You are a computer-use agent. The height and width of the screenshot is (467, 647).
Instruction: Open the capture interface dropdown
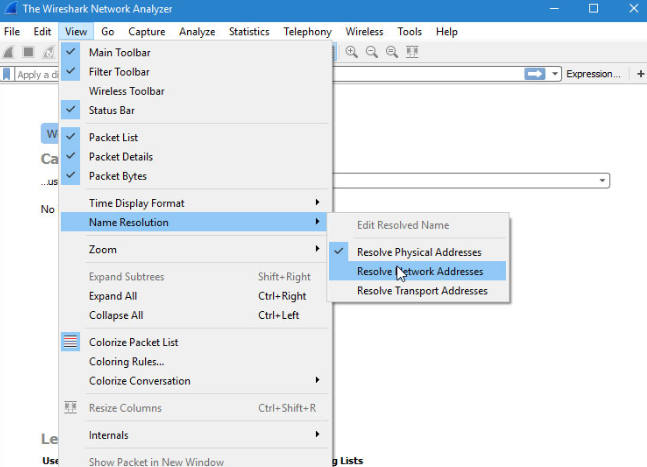point(602,180)
